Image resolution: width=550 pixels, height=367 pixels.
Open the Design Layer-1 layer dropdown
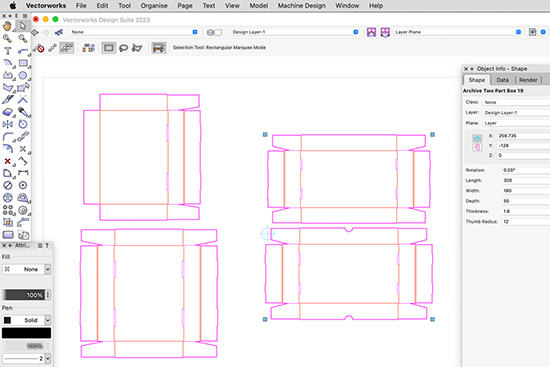[x=295, y=32]
